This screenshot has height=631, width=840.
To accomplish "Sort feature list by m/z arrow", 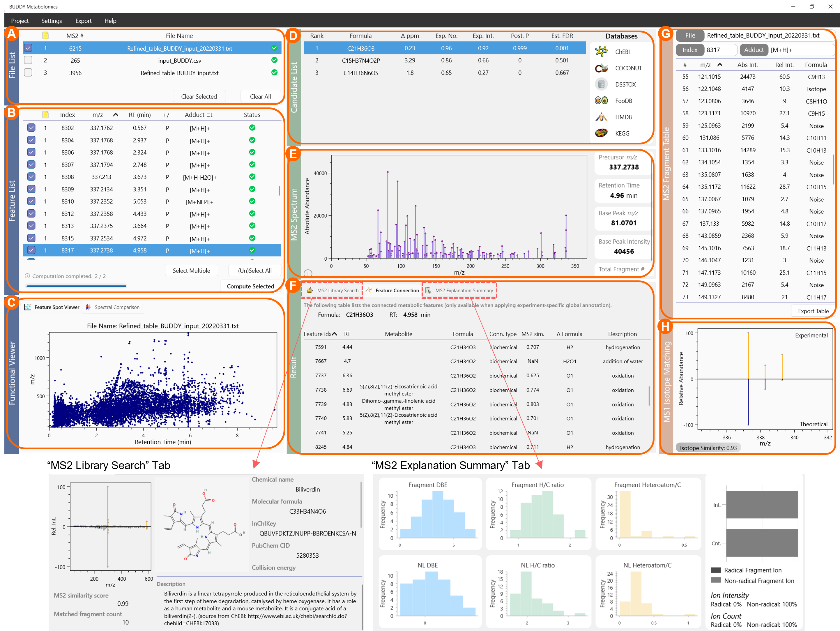I will [x=115, y=115].
